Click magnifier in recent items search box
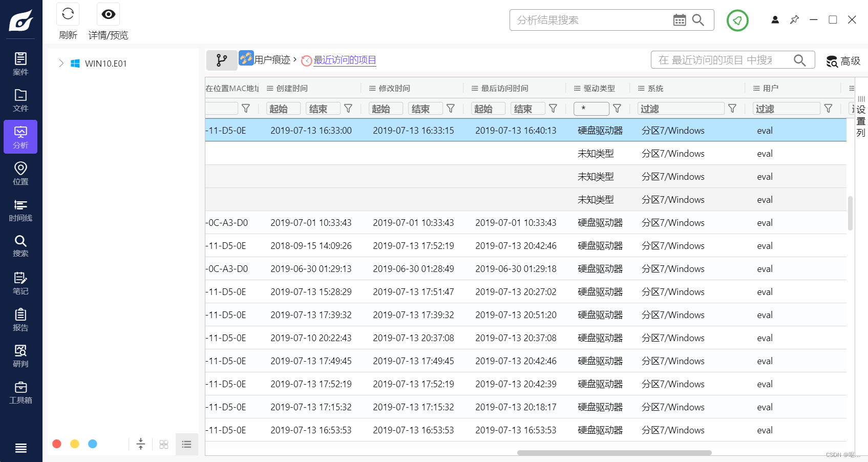This screenshot has width=868, height=462. pyautogui.click(x=800, y=60)
